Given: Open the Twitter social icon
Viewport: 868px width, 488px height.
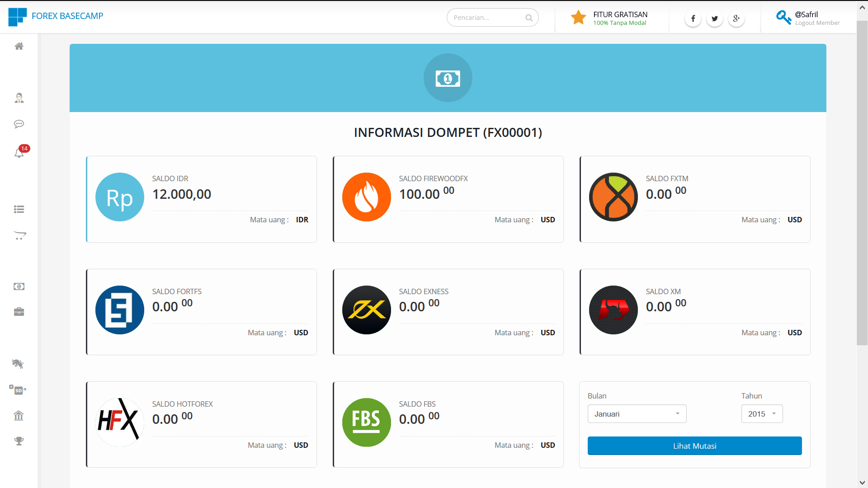Looking at the screenshot, I should click(x=715, y=19).
